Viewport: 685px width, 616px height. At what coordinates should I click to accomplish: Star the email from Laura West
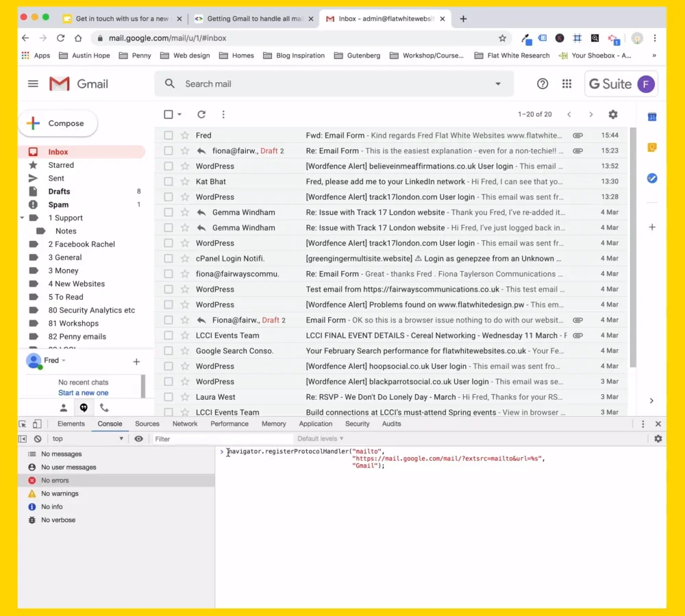[185, 397]
